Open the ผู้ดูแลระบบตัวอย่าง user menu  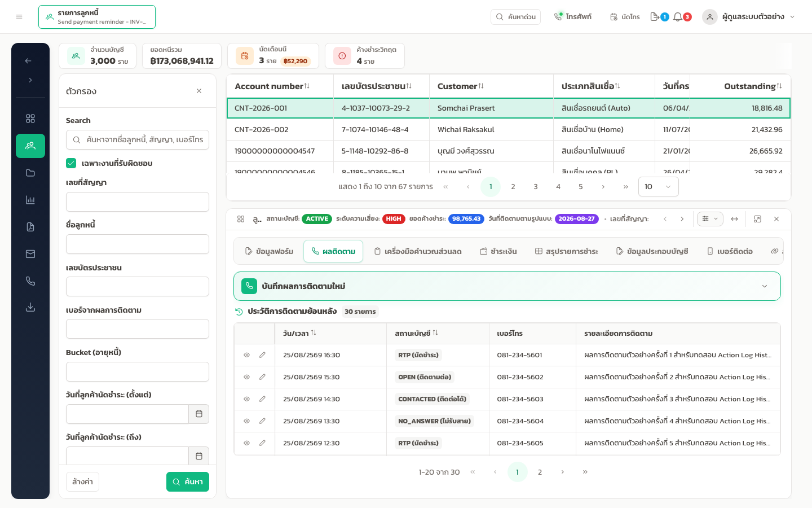pos(749,17)
